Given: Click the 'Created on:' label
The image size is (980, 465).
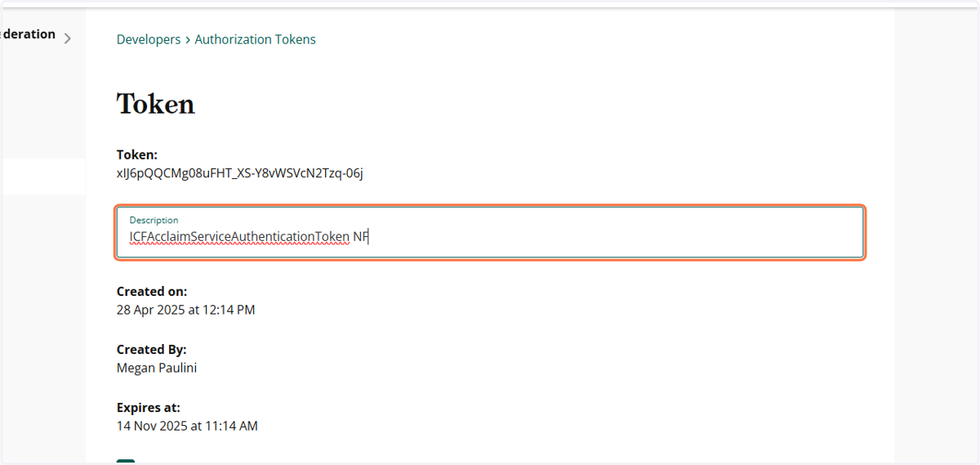Looking at the screenshot, I should [152, 291].
